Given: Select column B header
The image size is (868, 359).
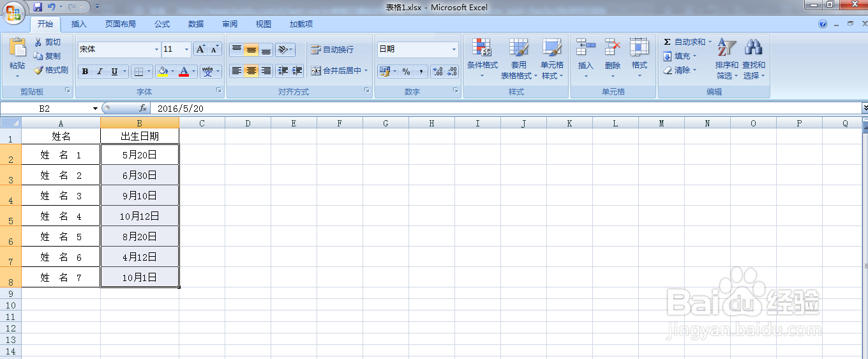Looking at the screenshot, I should (x=140, y=123).
